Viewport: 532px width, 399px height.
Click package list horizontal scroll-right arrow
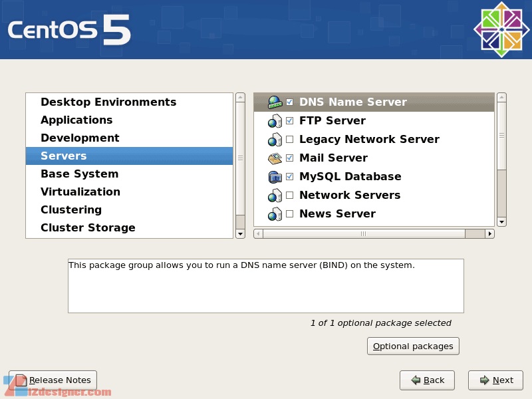point(489,234)
